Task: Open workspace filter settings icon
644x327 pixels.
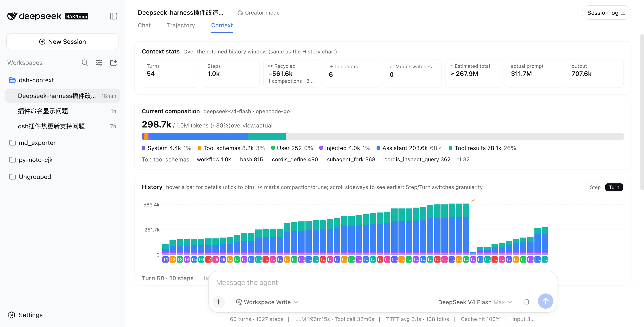Action: click(99, 62)
